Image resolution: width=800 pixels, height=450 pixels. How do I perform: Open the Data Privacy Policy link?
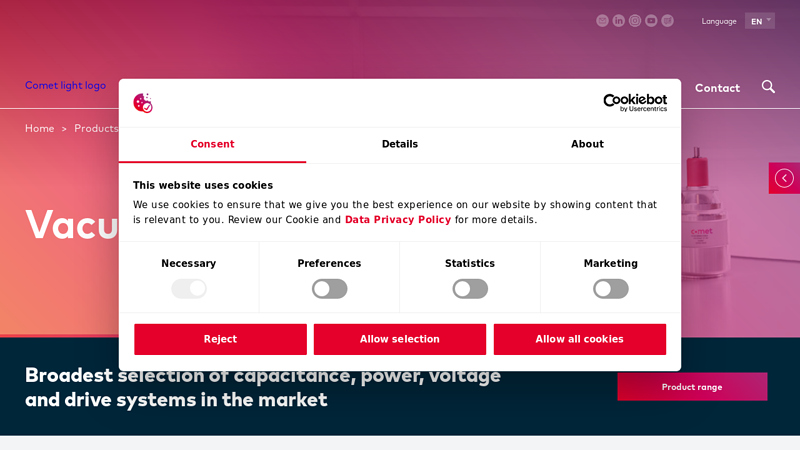tap(398, 220)
